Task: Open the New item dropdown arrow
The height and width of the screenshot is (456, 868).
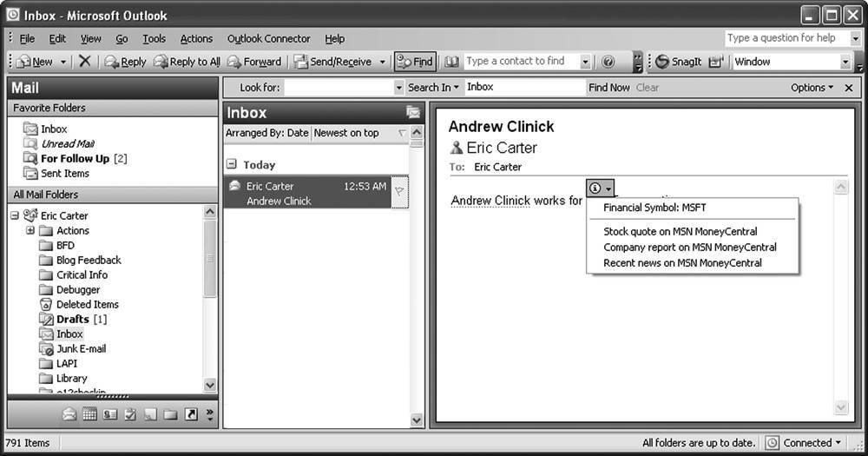Action: coord(63,62)
